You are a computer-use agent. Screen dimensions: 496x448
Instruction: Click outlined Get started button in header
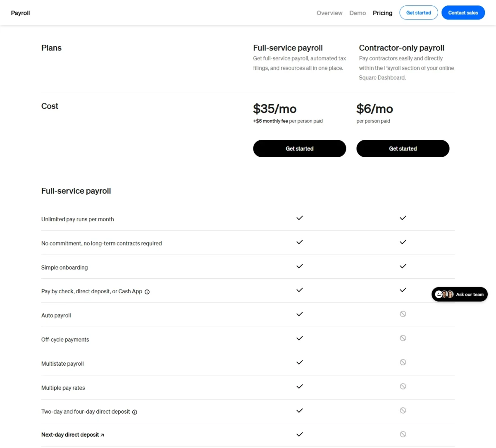(419, 13)
